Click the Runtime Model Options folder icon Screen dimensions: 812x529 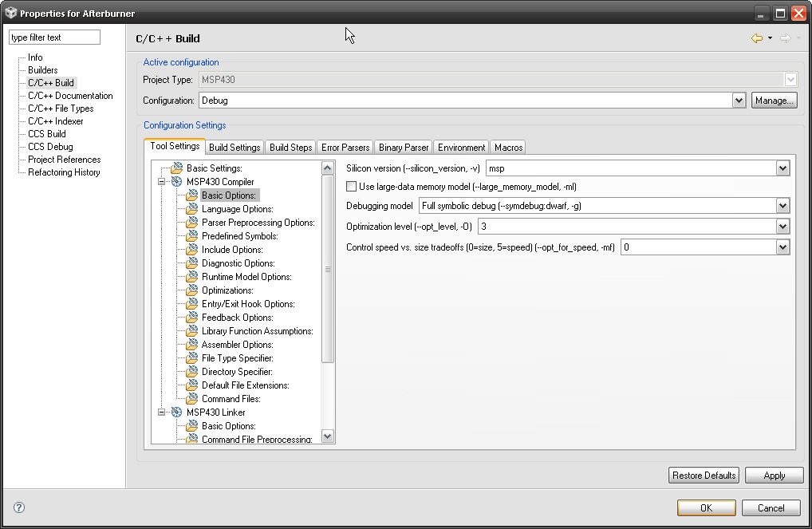click(x=191, y=276)
